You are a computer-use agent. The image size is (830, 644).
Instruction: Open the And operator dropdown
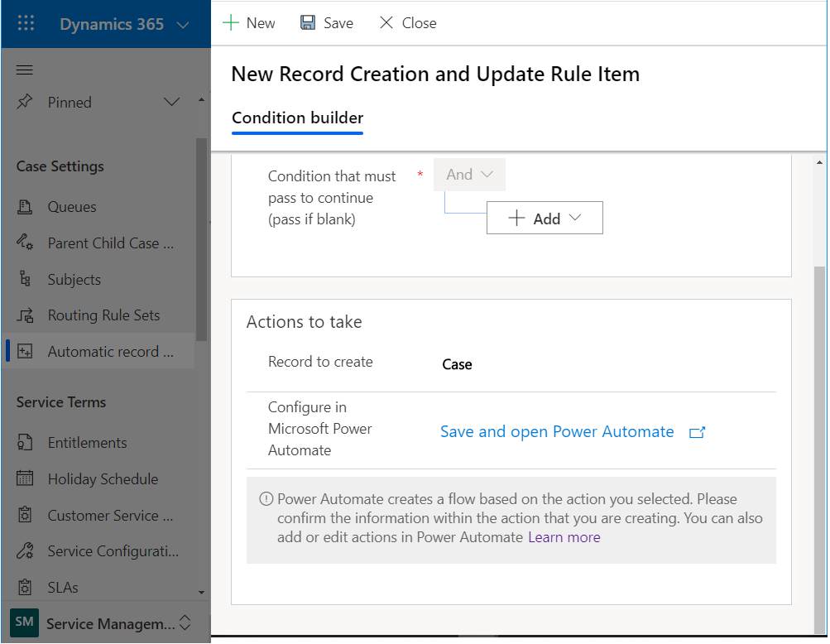tap(469, 175)
